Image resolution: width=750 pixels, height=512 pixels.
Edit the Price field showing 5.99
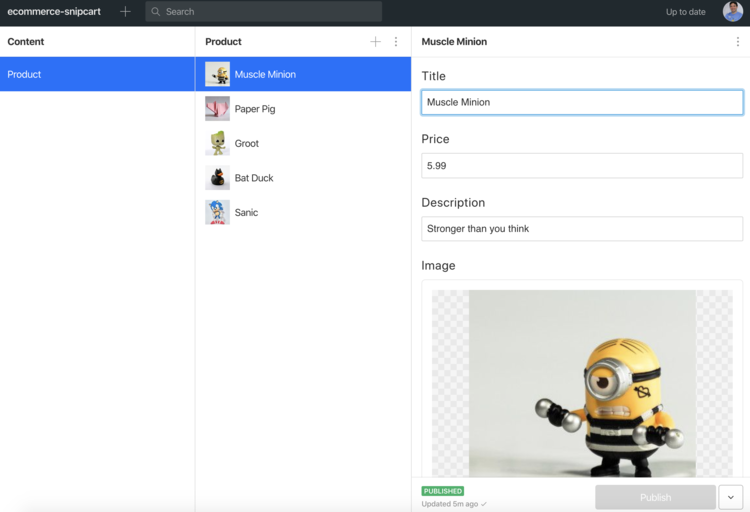(x=582, y=166)
